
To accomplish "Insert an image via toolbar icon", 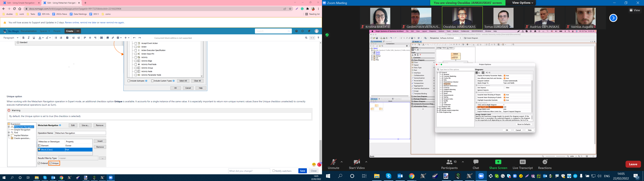I will tap(108, 38).
